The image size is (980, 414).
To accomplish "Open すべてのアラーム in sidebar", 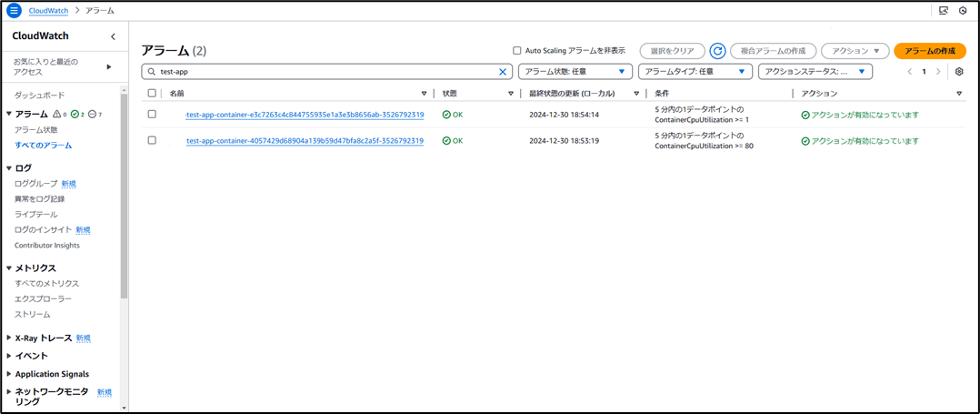I will pyautogui.click(x=43, y=145).
